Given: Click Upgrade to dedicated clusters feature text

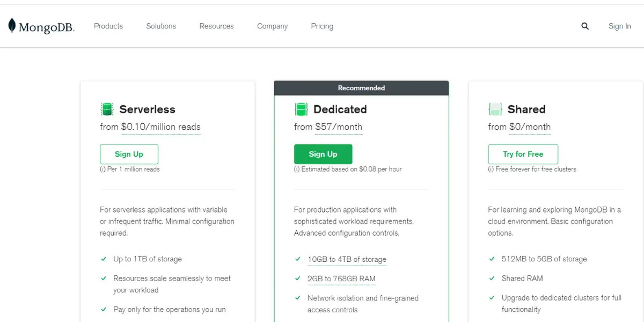Looking at the screenshot, I should point(561,304).
